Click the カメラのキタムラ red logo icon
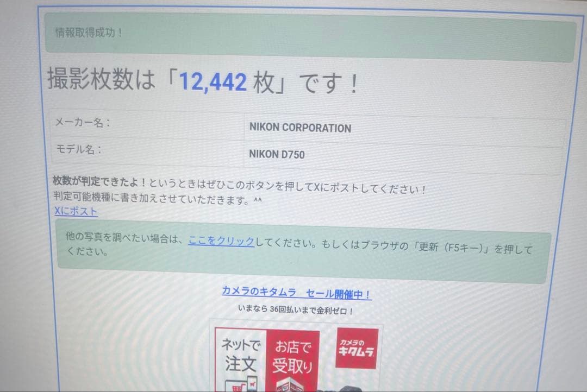The image size is (587, 392). tap(356, 347)
